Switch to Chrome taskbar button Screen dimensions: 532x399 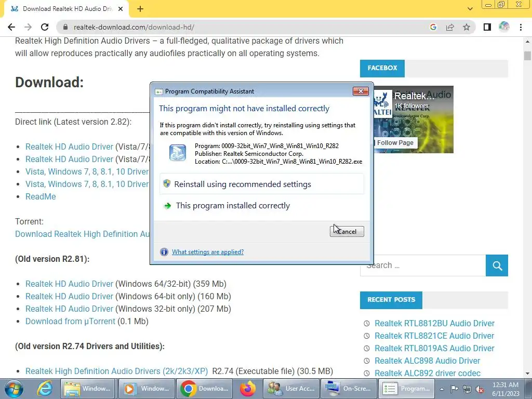coord(205,389)
